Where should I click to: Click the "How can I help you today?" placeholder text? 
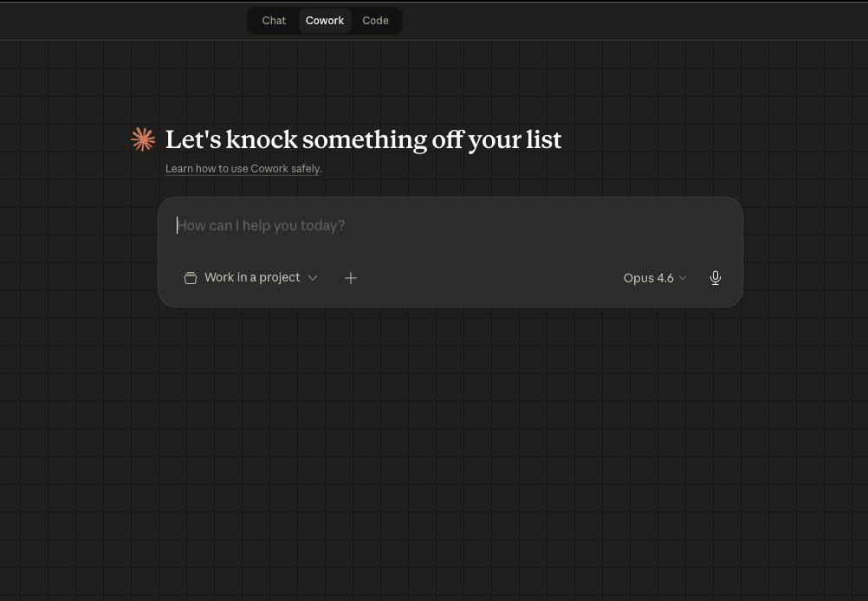point(261,225)
